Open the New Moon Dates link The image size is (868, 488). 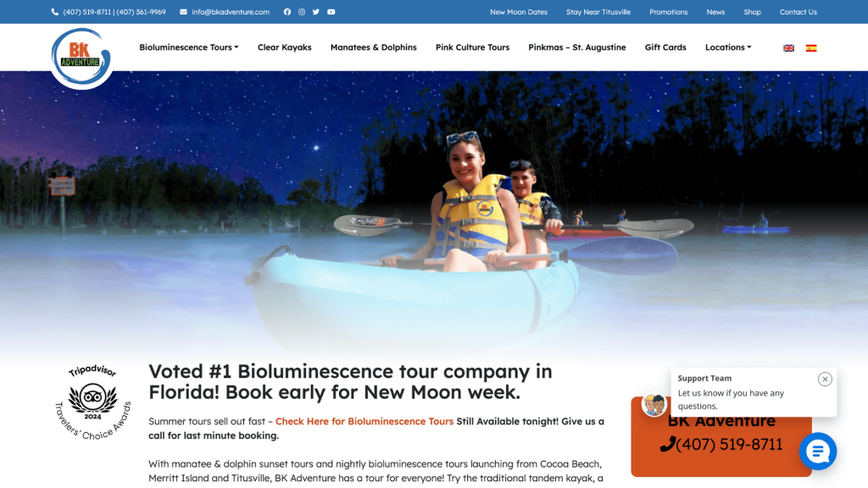[x=519, y=12]
